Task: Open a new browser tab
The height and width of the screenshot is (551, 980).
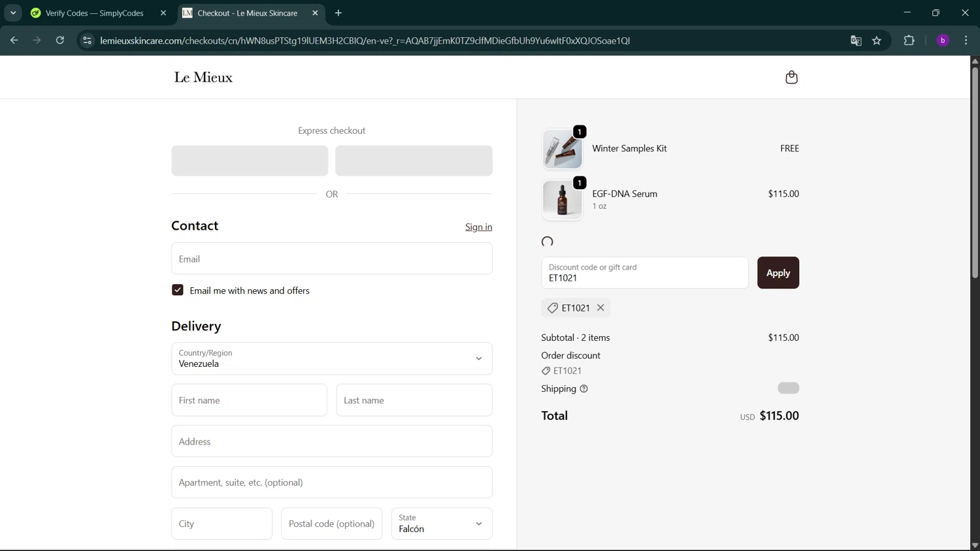Action: 338,13
